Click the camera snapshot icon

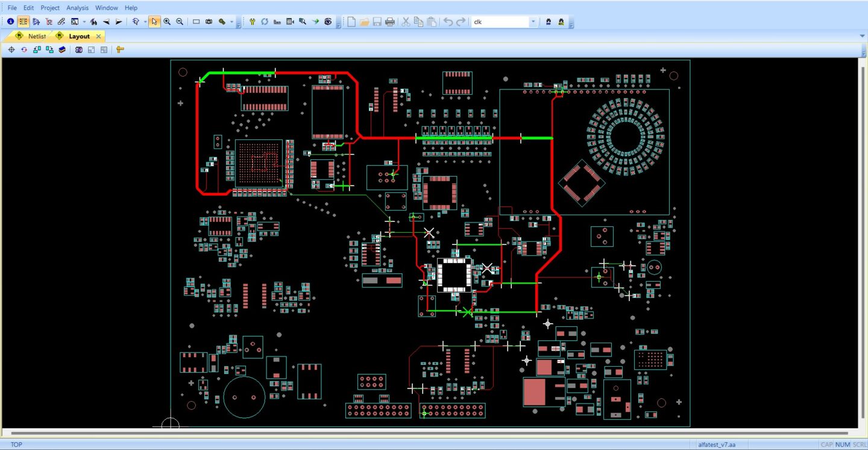coord(208,21)
